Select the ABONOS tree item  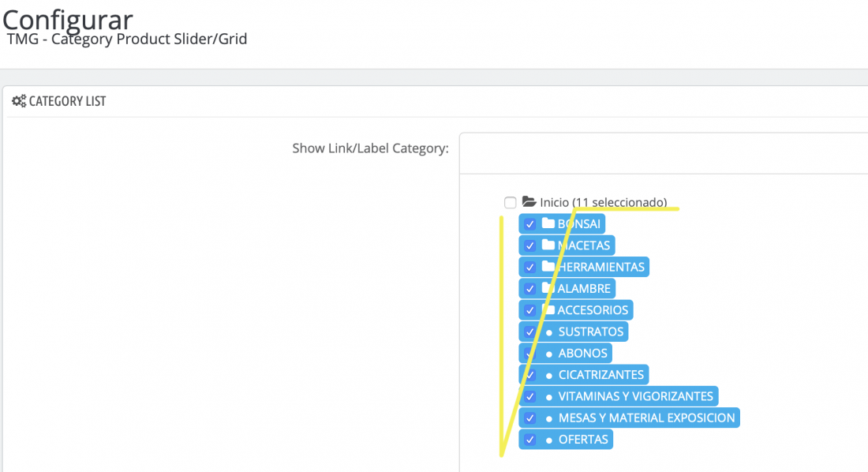[583, 353]
